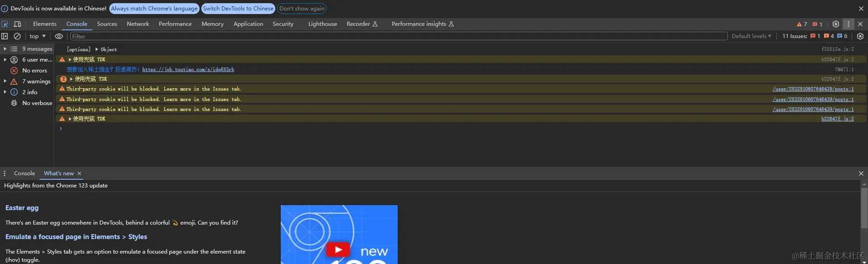Open Emulate a focused page in Elements link

(x=76, y=237)
